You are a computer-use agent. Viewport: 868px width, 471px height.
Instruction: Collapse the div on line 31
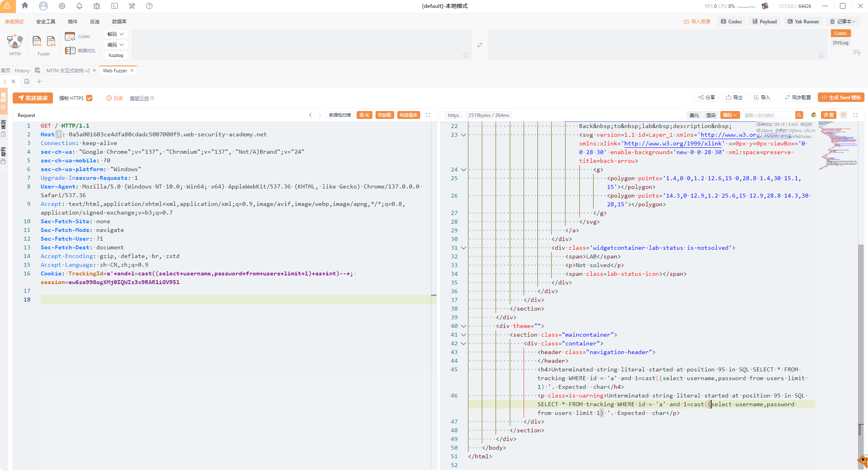click(464, 248)
